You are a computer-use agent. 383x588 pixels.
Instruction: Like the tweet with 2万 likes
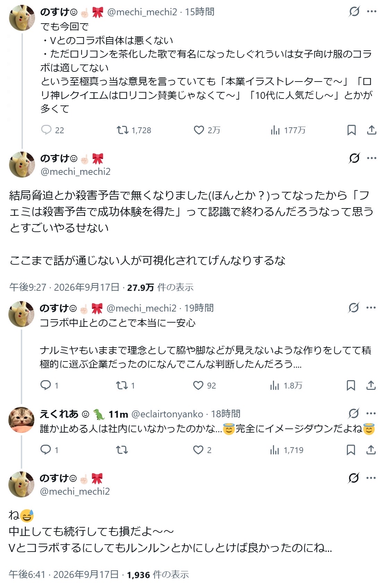coord(207,130)
